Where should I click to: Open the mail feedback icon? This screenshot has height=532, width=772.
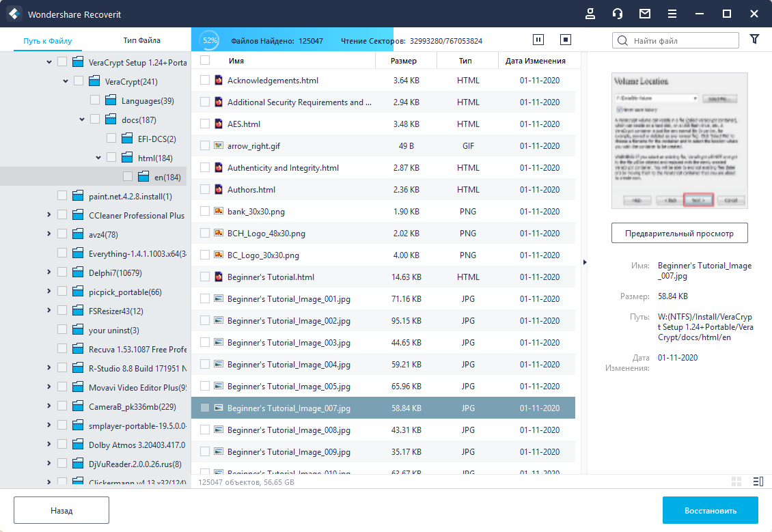[644, 14]
